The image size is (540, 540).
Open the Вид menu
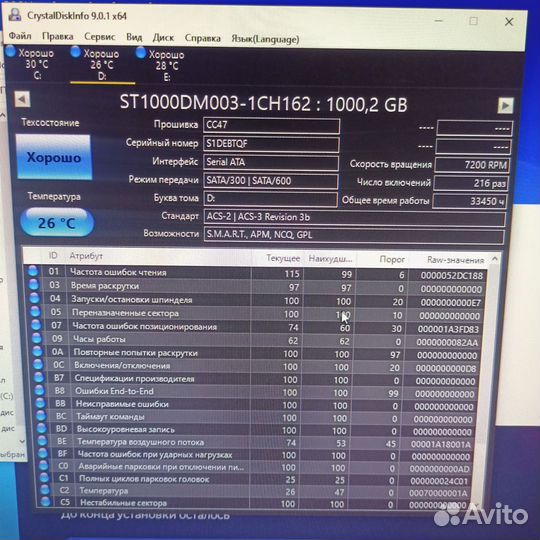[x=134, y=37]
